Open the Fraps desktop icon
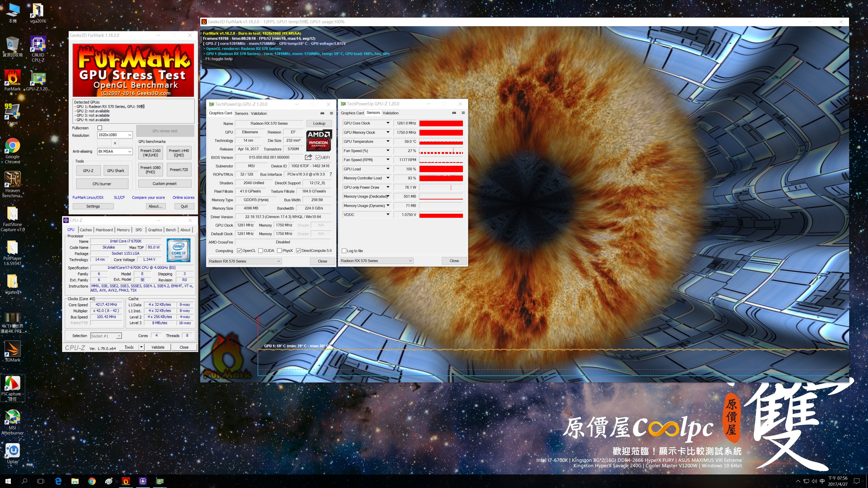This screenshot has height=488, width=868. 12,114
